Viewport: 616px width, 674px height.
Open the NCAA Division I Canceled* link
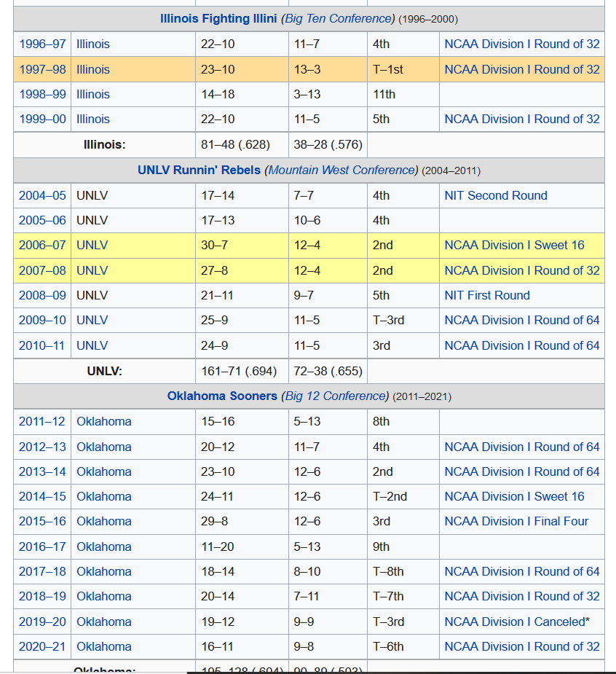[517, 622]
